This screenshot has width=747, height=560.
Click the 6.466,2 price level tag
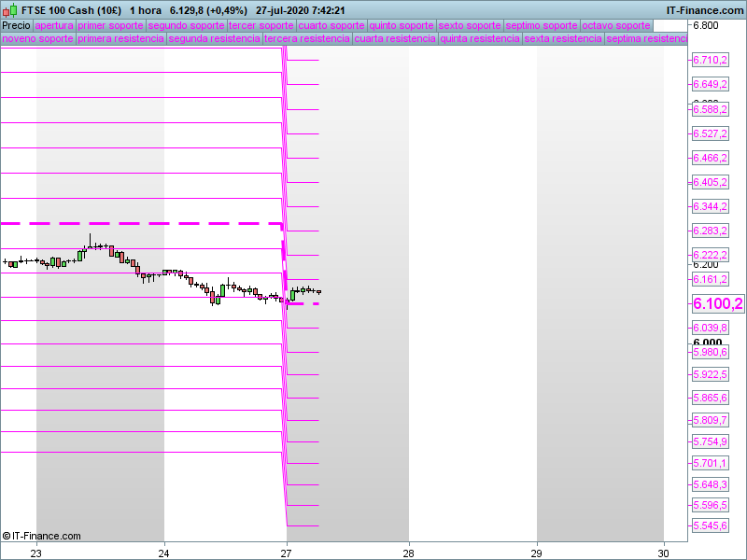point(711,158)
